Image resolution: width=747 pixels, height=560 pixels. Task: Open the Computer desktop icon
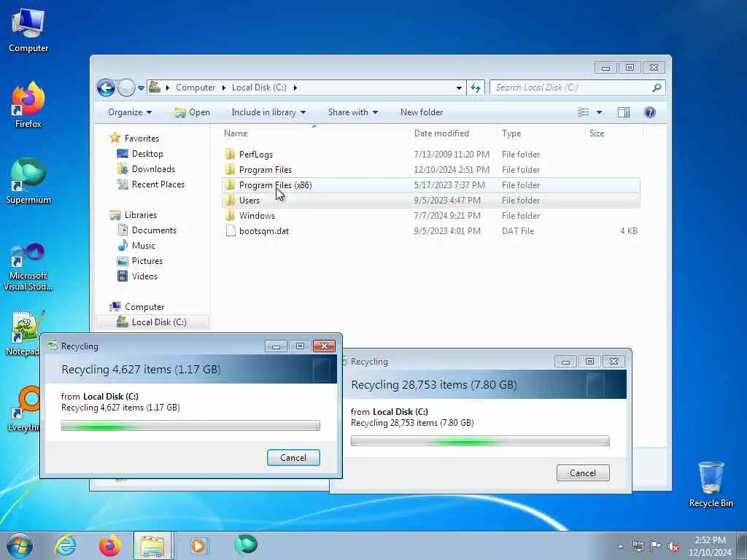28,30
